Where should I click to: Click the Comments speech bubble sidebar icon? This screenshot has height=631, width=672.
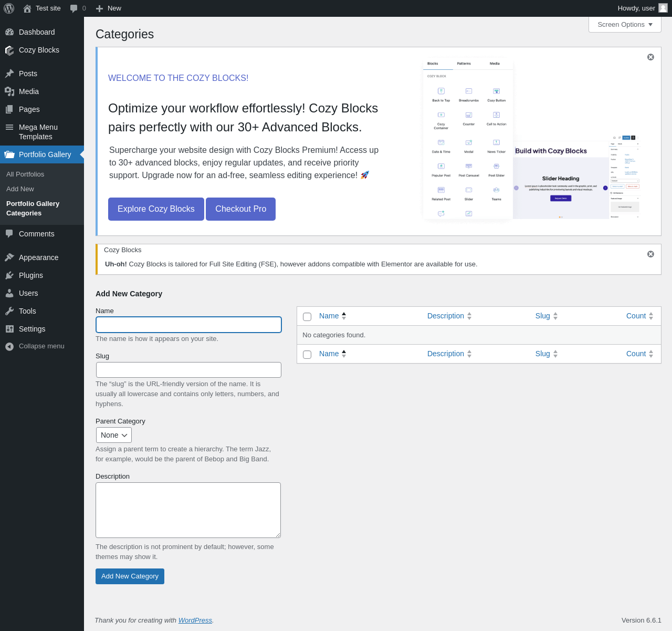(x=9, y=234)
